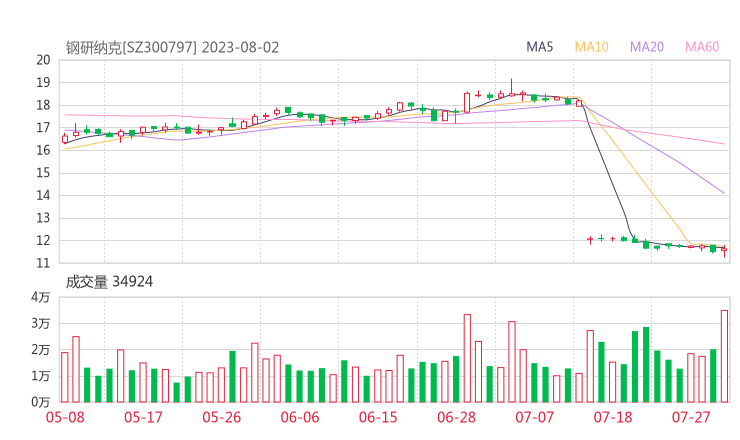Click the 1万 volume axis label
740x440 pixels.
click(40, 376)
